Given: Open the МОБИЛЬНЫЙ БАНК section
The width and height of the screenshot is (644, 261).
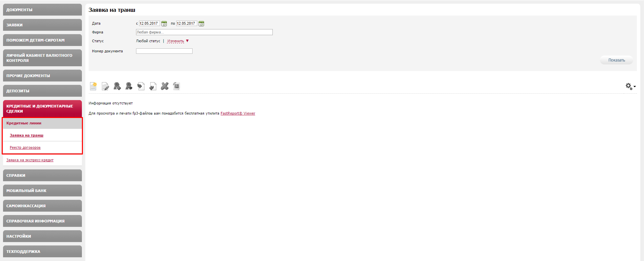Looking at the screenshot, I should coord(42,191).
